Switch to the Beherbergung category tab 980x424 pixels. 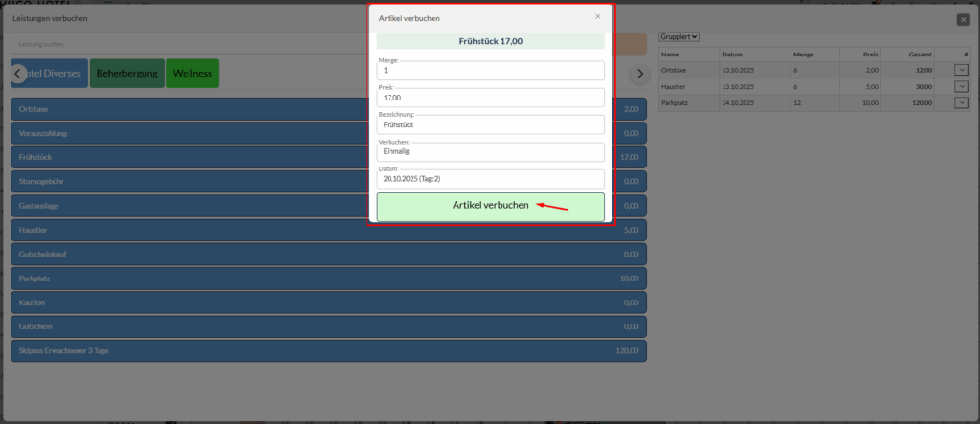126,74
